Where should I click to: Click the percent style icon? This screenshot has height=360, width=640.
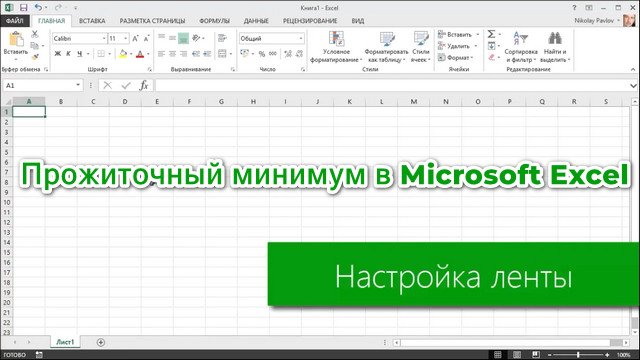point(262,53)
